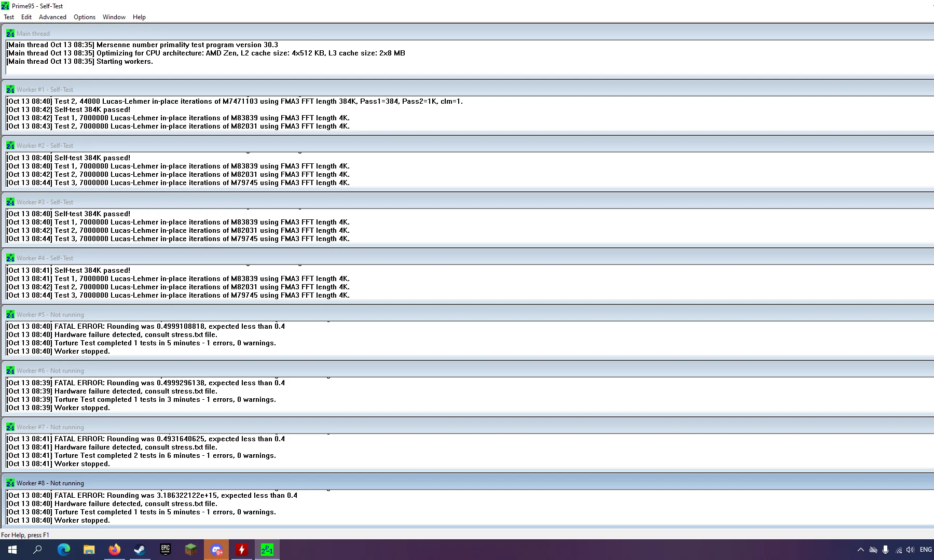Click the Worker #1 window icon
Viewport: 934px width, 560px height.
10,89
